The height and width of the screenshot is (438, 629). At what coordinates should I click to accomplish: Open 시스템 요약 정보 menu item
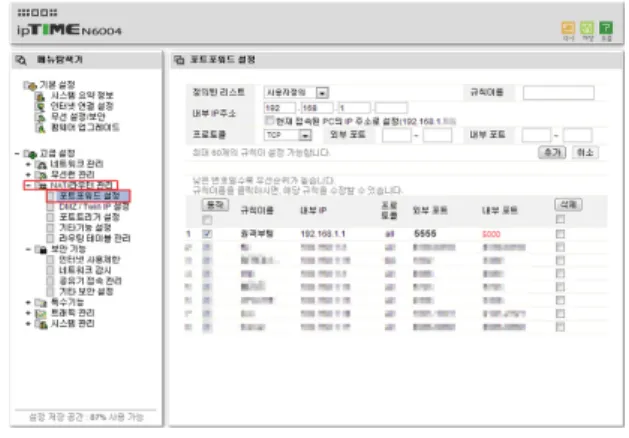[82, 96]
